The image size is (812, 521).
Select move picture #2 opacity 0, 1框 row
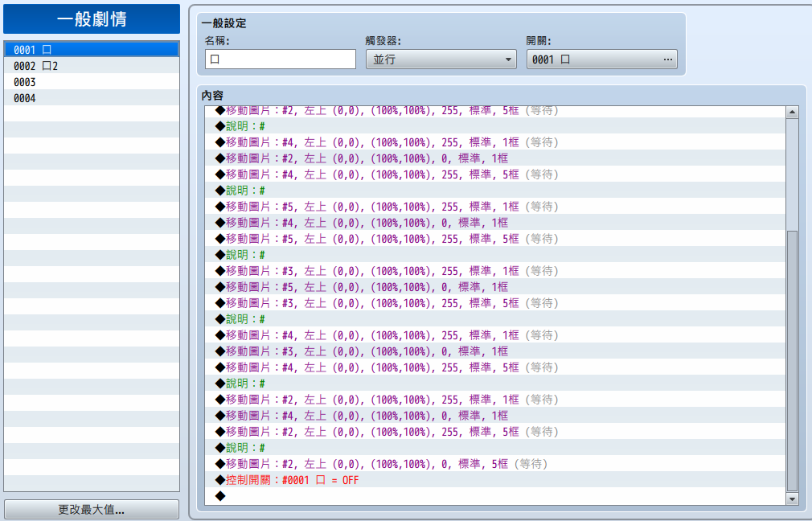(495, 158)
